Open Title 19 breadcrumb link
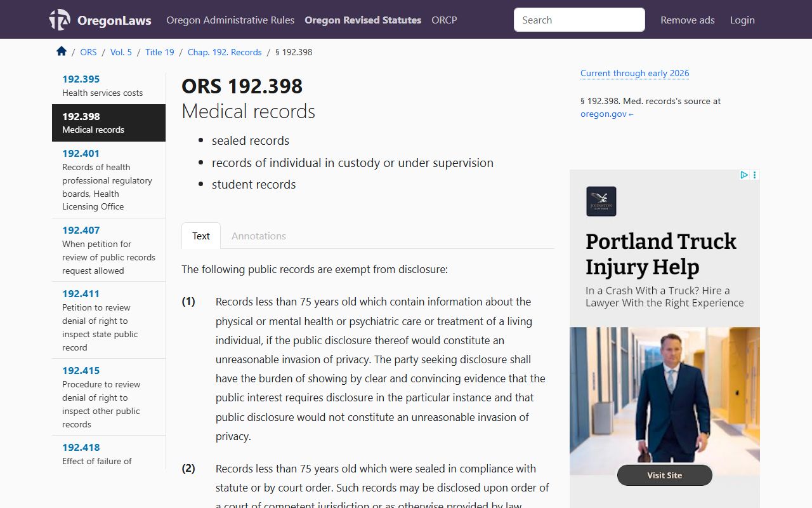The image size is (812, 508). click(160, 52)
